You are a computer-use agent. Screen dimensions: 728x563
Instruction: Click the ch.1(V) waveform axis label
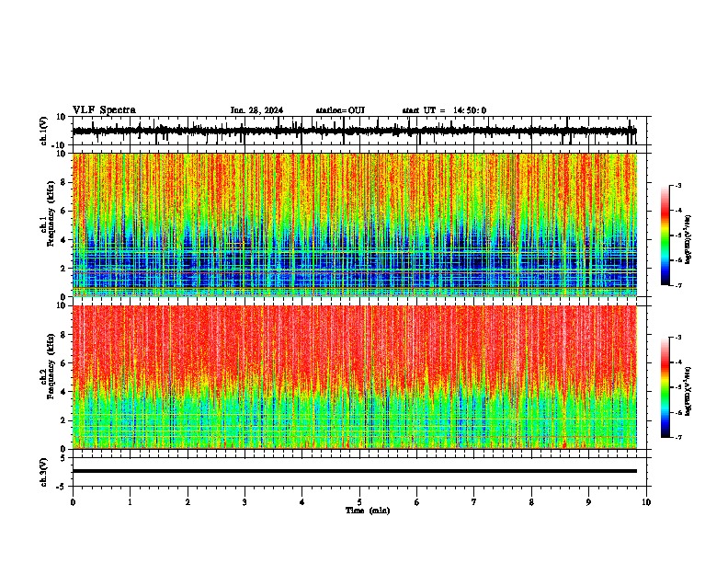point(44,131)
